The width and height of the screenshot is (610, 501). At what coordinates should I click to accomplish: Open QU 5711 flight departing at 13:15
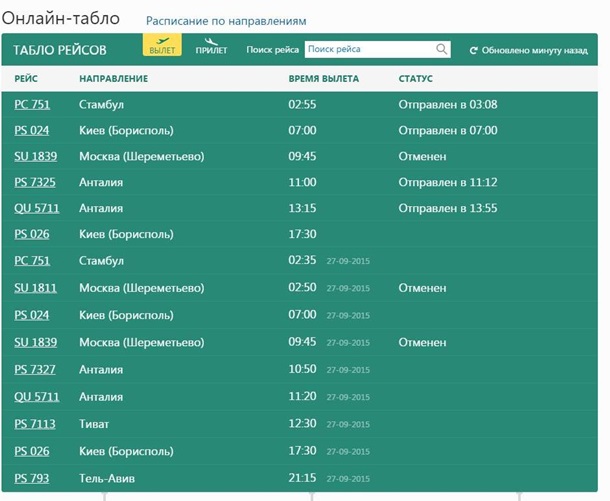click(x=35, y=208)
